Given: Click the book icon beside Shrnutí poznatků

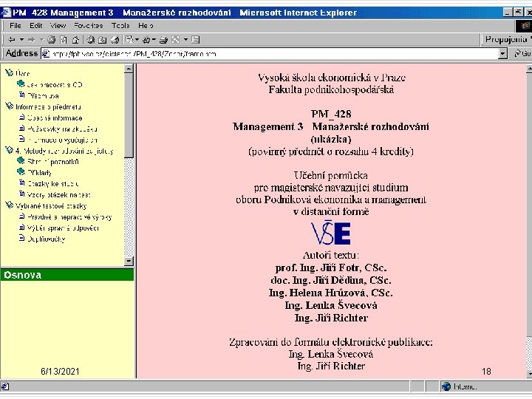Looking at the screenshot, I should point(21,161).
